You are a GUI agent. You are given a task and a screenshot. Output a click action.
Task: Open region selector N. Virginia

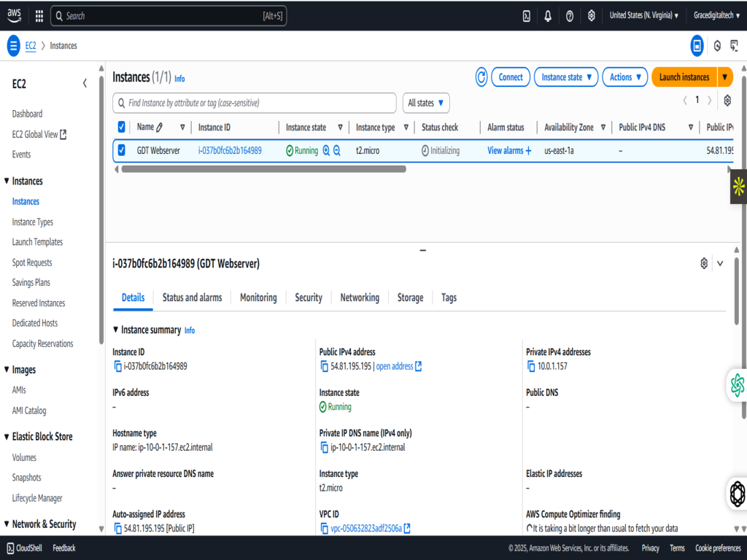point(643,16)
